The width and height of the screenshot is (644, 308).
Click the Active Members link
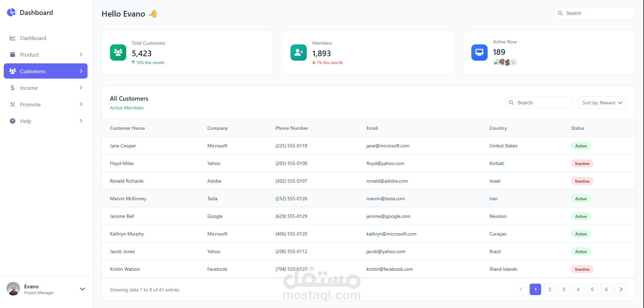pos(127,108)
